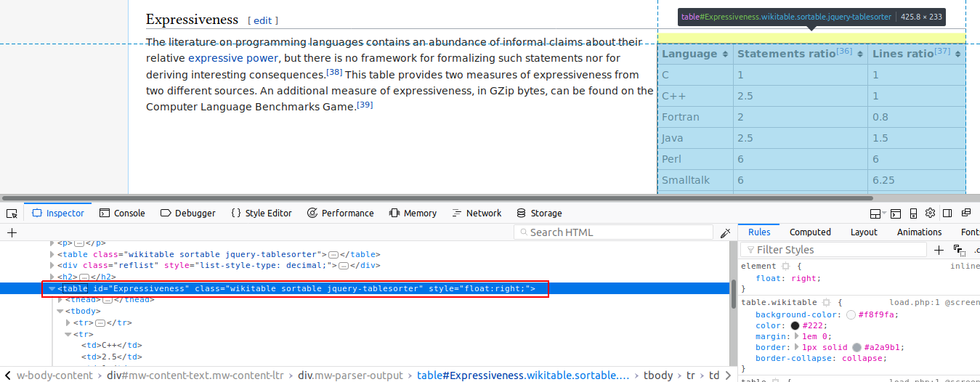Open the Performance panel
Viewport: 980px width, 382px height.
(341, 214)
